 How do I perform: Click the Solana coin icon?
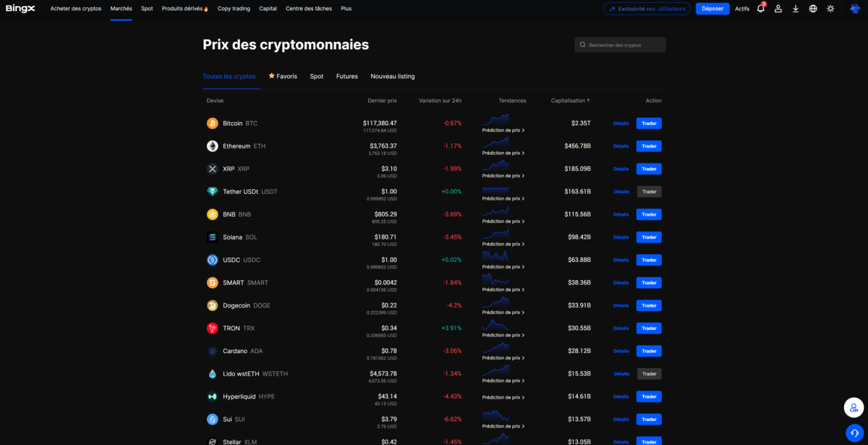click(x=213, y=237)
